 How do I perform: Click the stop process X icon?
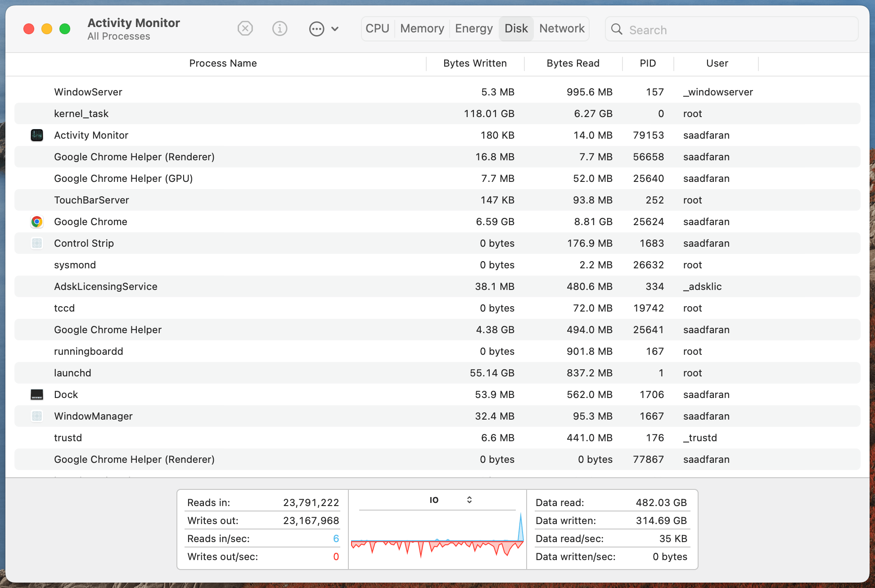[245, 29]
